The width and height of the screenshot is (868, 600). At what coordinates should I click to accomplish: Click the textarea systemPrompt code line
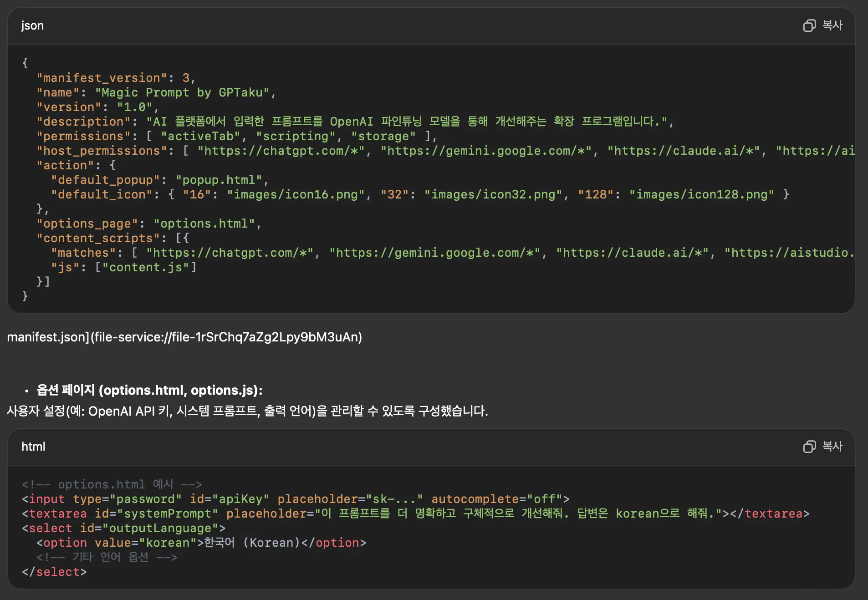416,514
